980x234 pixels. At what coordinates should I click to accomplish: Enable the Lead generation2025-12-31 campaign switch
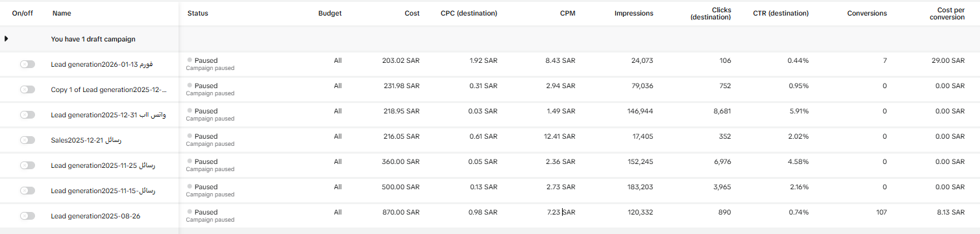tap(27, 115)
